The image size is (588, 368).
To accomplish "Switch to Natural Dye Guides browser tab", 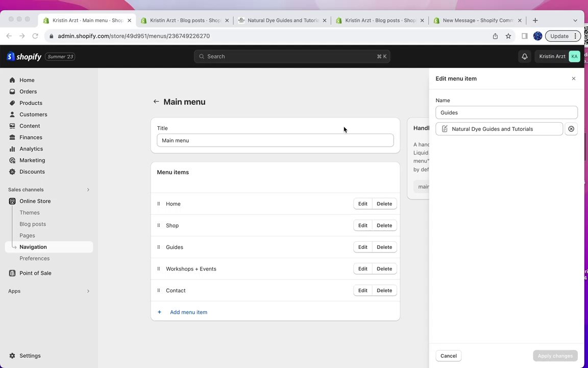I will pyautogui.click(x=282, y=20).
